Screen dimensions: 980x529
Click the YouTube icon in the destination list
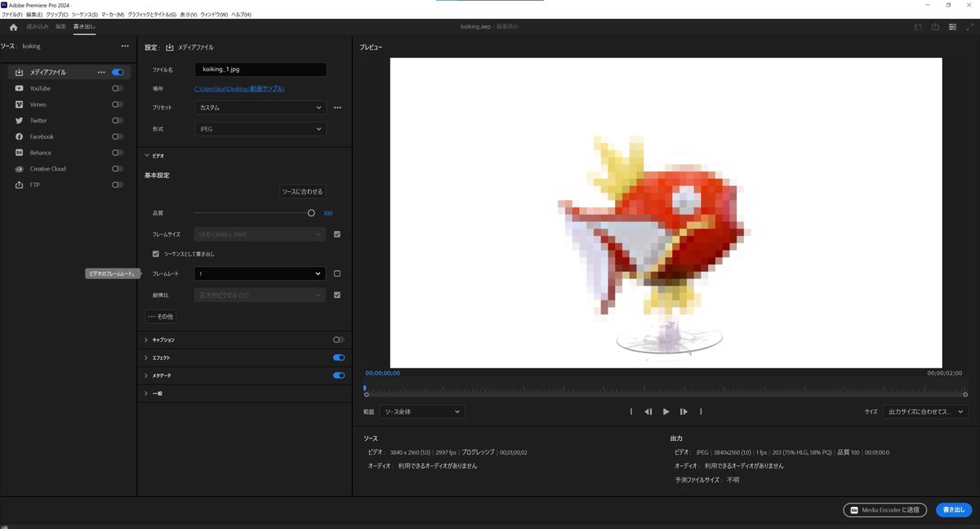pos(20,88)
